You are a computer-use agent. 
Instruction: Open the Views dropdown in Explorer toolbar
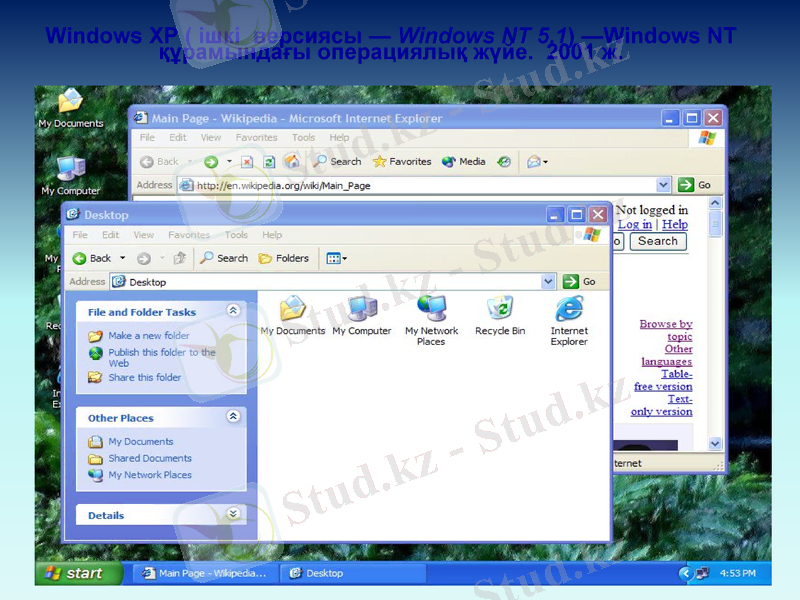(x=336, y=258)
